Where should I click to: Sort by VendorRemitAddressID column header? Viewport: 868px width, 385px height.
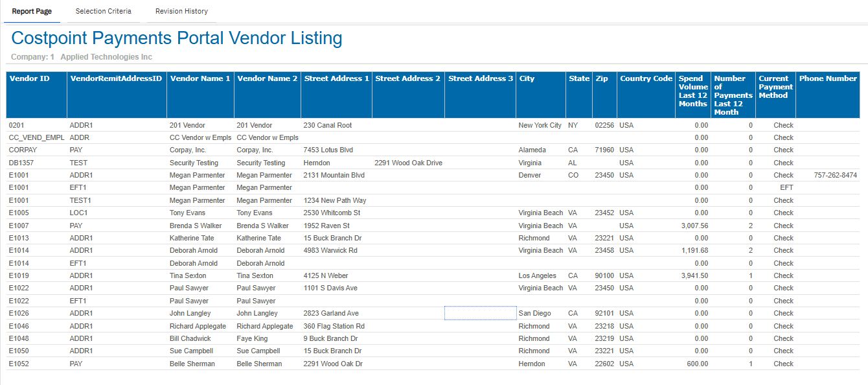116,78
